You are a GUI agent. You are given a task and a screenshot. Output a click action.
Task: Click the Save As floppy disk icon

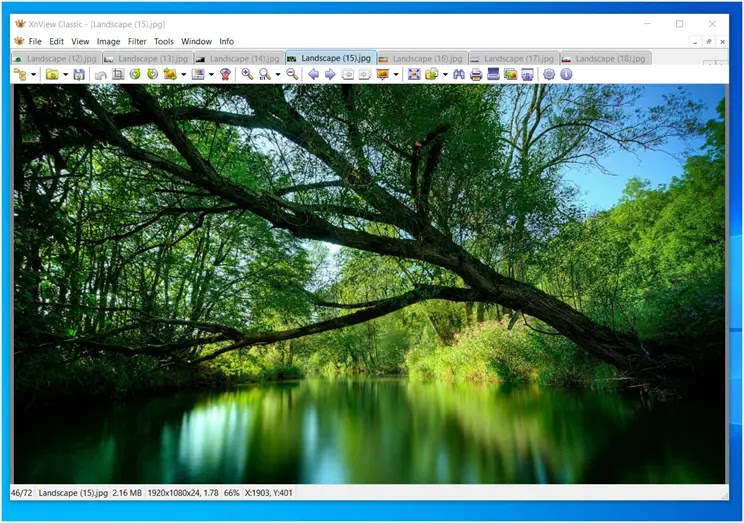[79, 75]
